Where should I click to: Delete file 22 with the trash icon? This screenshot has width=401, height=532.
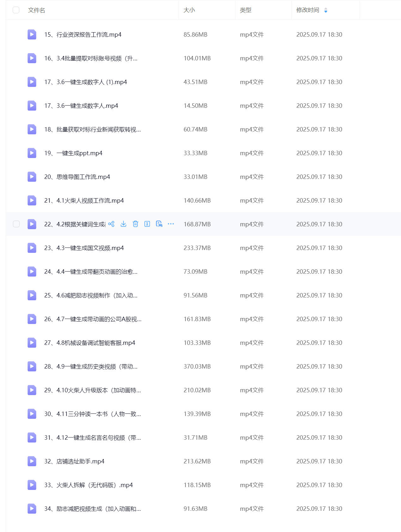click(135, 224)
